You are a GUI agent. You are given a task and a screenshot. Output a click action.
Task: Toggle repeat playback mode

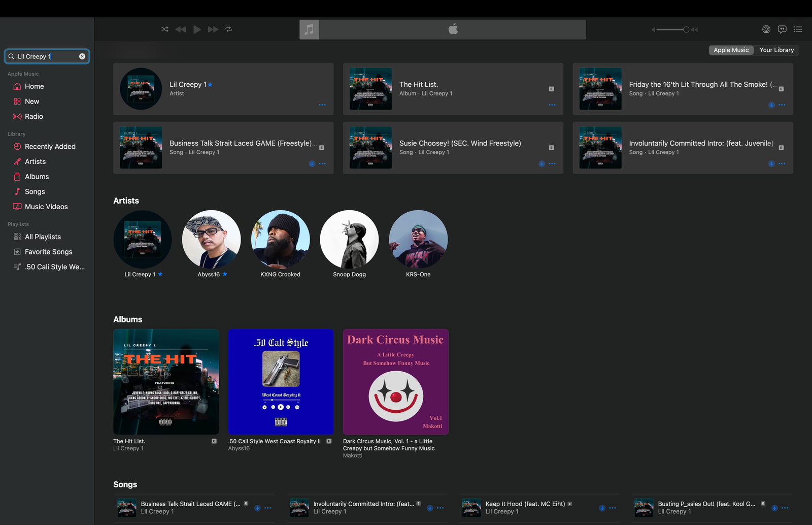[x=229, y=29]
